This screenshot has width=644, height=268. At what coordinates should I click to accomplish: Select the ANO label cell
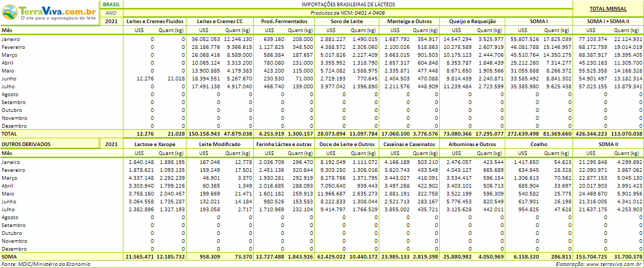(x=111, y=13)
